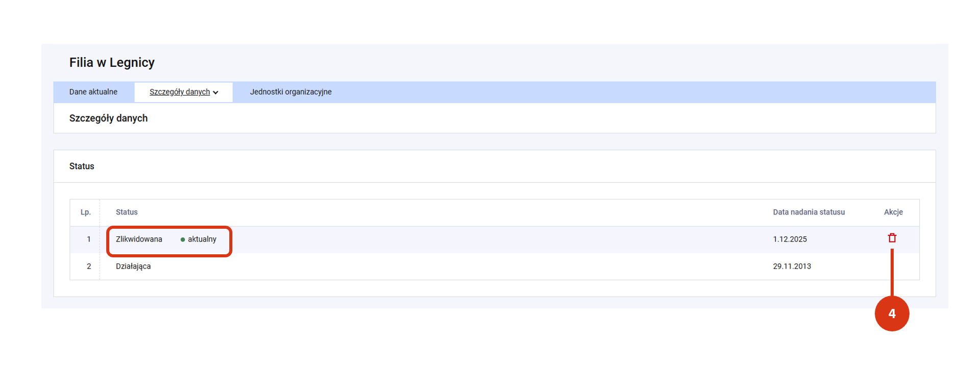Viewport: 980px width, 385px height.
Task: Click the Filia w Legnicy page title
Action: point(112,62)
